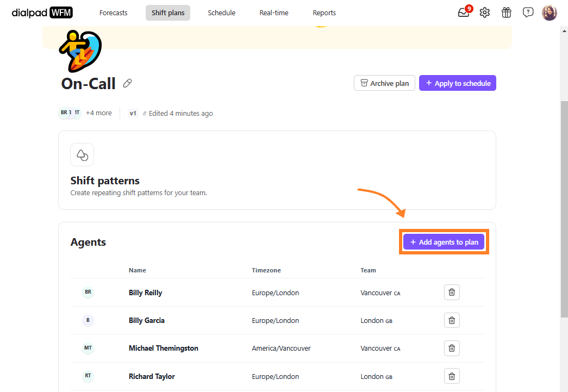This screenshot has height=392, width=568.
Task: Delete Billy Reilly from plan
Action: click(452, 293)
